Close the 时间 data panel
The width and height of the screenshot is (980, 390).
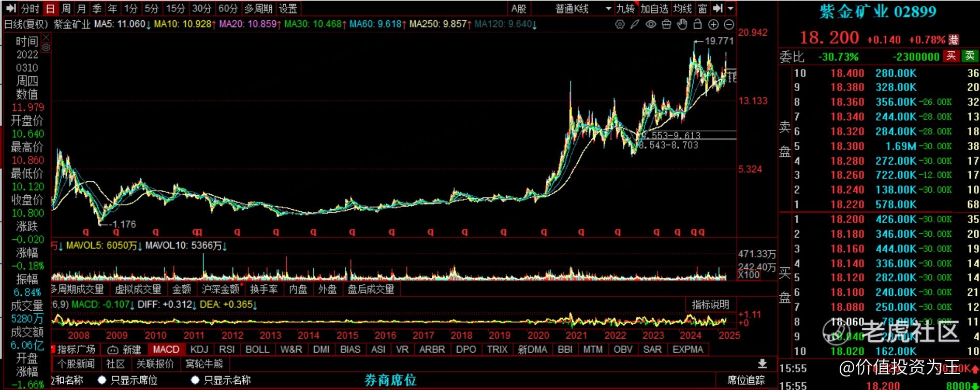pos(46,37)
